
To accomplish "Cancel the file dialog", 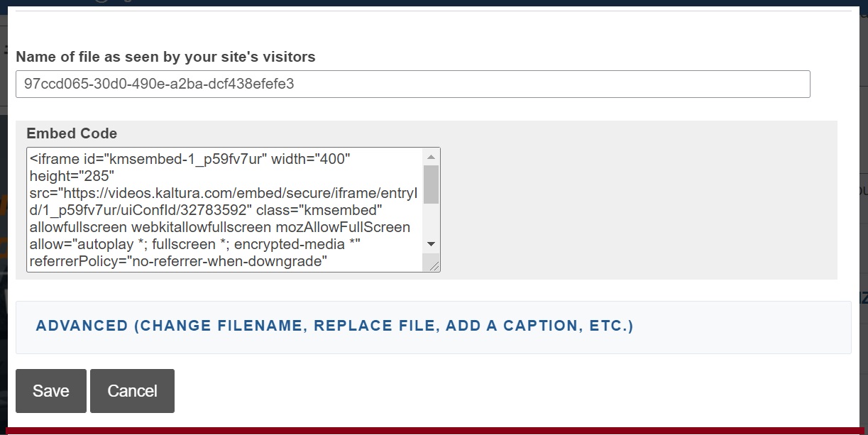I will pyautogui.click(x=132, y=391).
